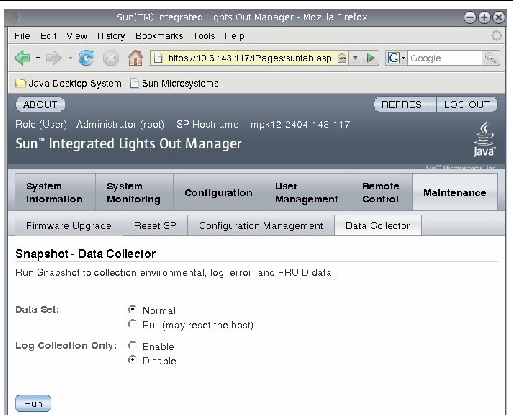The height and width of the screenshot is (416, 513).
Task: Click the activity throbber icon in the menu bar
Action: pos(496,35)
